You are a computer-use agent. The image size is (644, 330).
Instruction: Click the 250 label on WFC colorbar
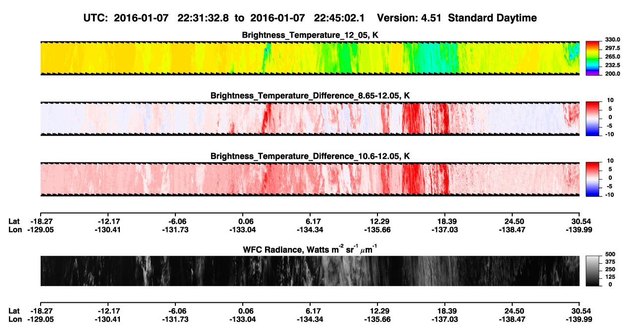[610, 269]
